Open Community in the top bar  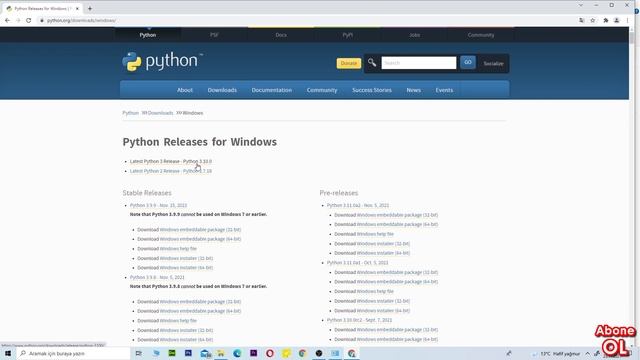click(481, 35)
